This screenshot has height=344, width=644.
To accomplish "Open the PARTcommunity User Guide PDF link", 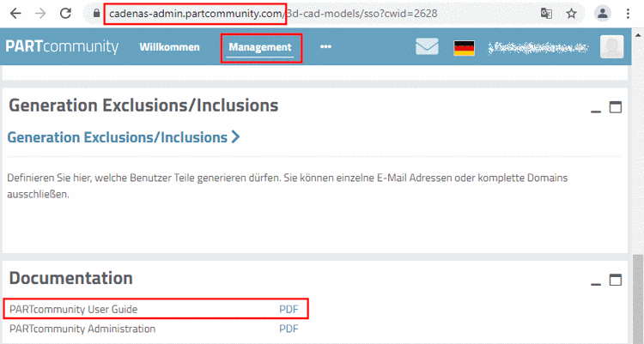I will pyautogui.click(x=289, y=309).
